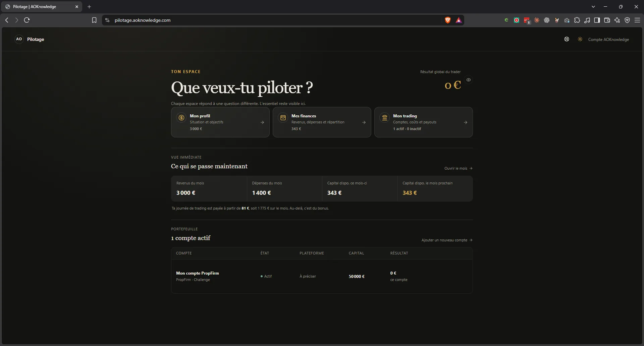This screenshot has width=644, height=346.
Task: Open the extensions puzzle icon
Action: (x=577, y=20)
